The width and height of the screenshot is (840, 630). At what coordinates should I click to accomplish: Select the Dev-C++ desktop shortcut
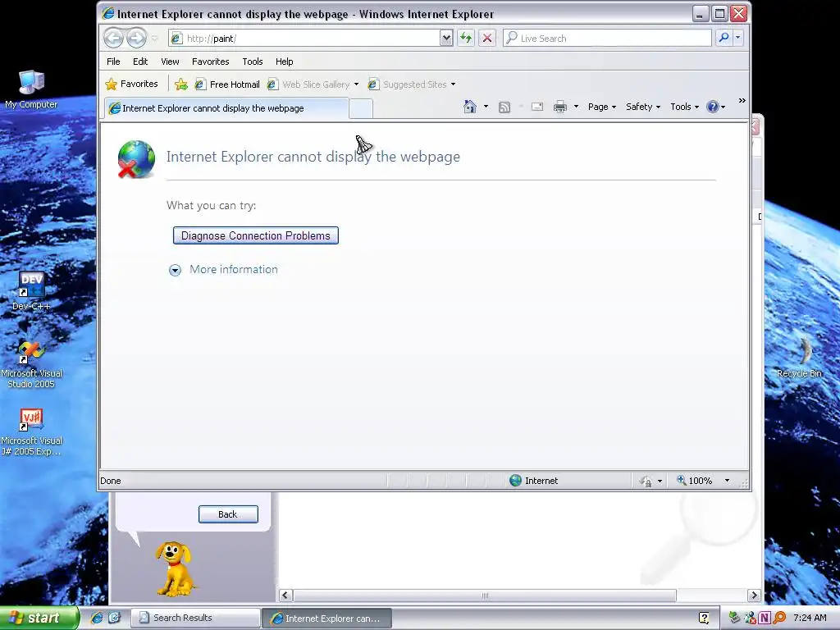click(x=31, y=291)
